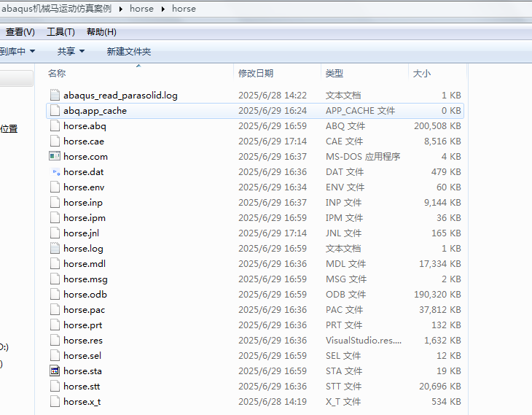Click the file name horse.dat

click(84, 172)
